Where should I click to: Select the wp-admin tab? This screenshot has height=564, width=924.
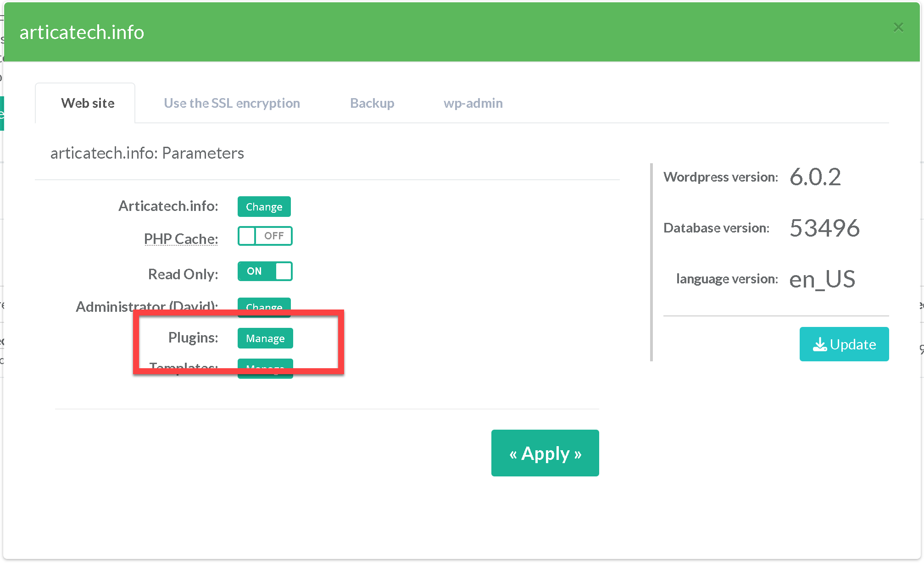tap(473, 103)
